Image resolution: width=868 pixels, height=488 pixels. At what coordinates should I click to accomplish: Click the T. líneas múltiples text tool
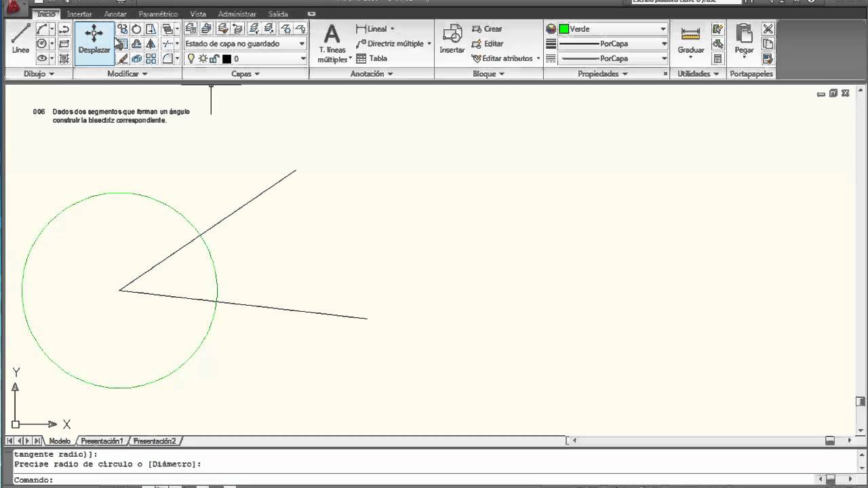pos(332,43)
